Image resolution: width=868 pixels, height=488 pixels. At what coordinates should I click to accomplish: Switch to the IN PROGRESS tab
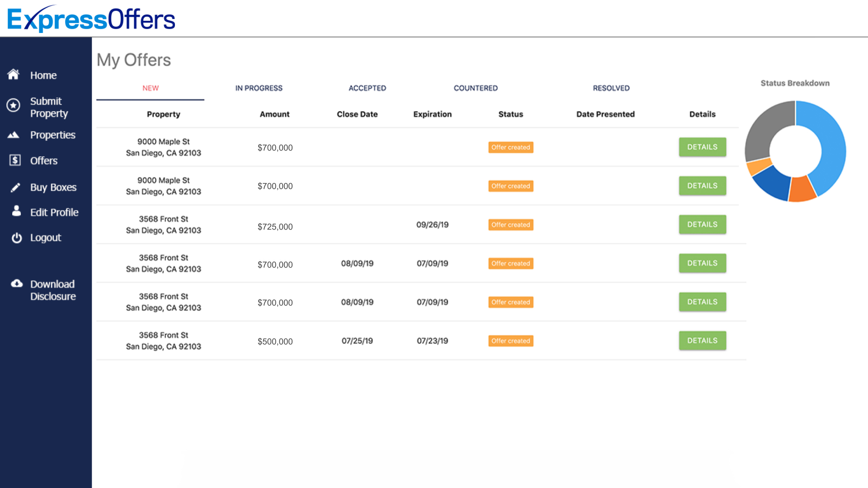pos(258,88)
